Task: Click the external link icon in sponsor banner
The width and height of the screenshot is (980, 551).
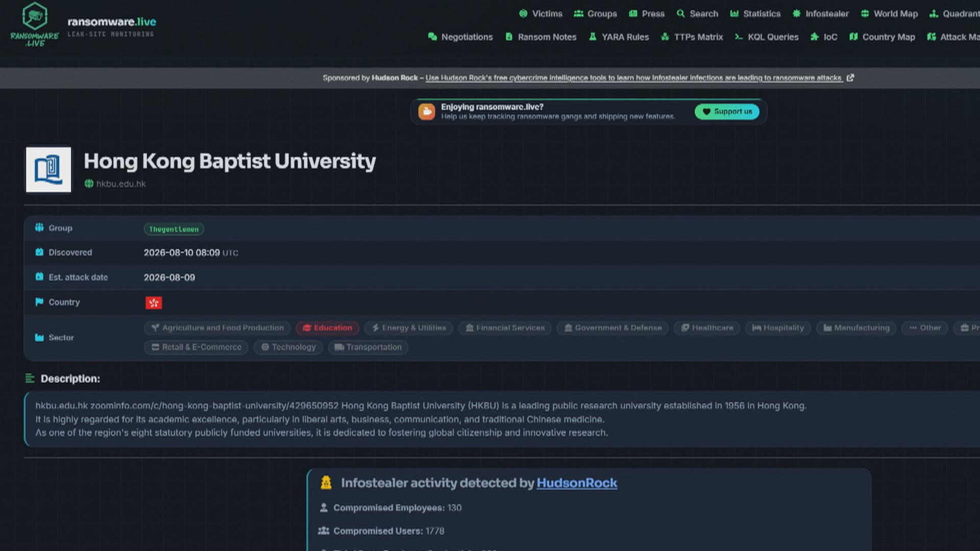Action: pos(850,78)
